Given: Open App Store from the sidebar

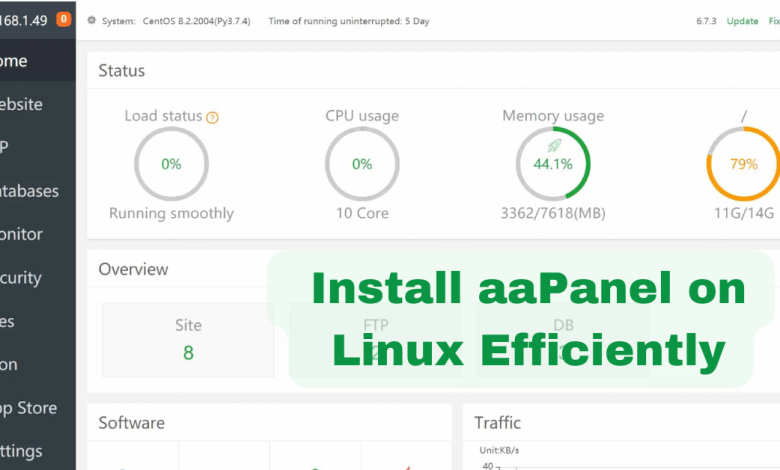Looking at the screenshot, I should [x=28, y=408].
